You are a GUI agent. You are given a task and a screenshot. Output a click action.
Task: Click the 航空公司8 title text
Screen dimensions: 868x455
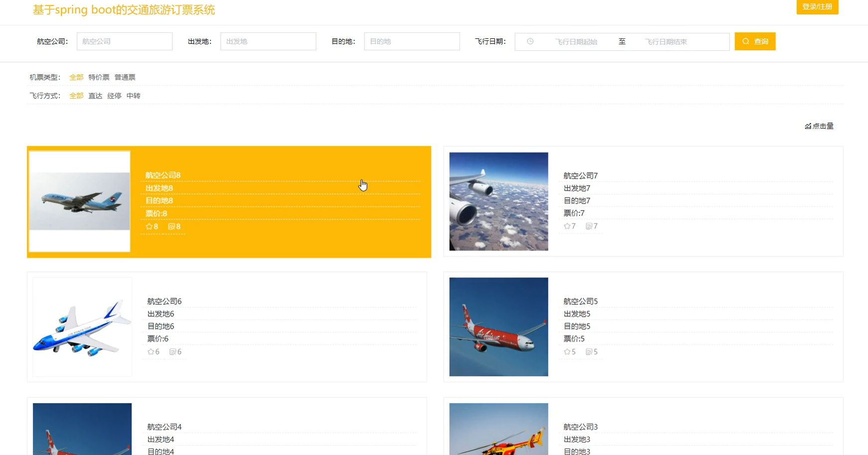[163, 175]
